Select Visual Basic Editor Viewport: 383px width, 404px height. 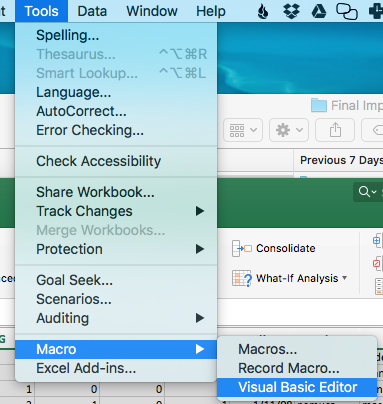tap(297, 387)
